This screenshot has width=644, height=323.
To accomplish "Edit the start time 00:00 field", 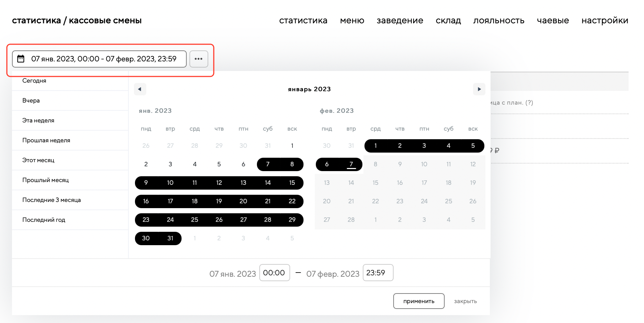I will click(274, 273).
